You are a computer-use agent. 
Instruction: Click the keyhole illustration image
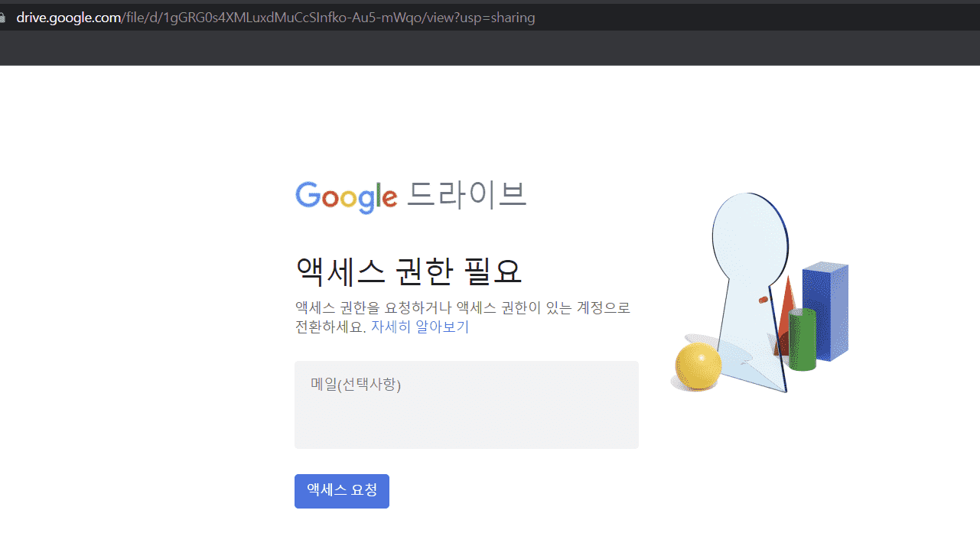tap(759, 293)
